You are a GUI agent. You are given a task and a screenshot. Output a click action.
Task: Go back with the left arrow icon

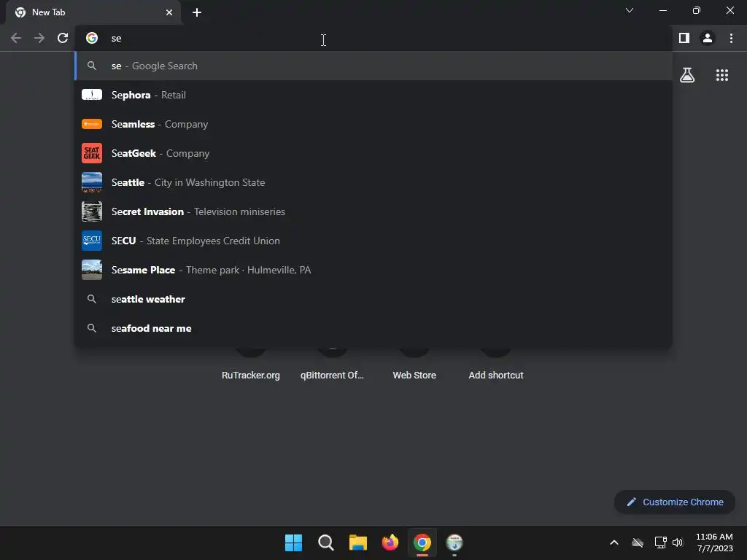(x=16, y=38)
